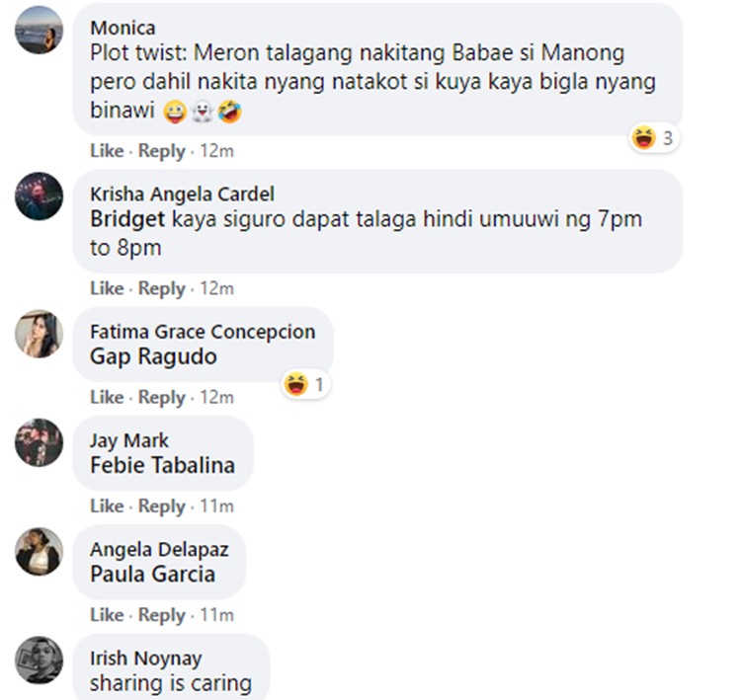This screenshot has width=741, height=700.
Task: Like Jay Mark's comment
Action: click(x=107, y=506)
